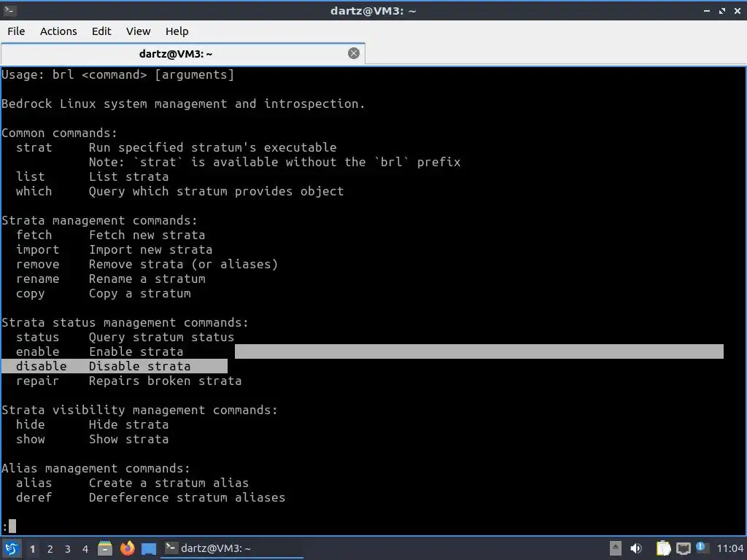Image resolution: width=747 pixels, height=560 pixels.
Task: Click the 'Alias management commands:' heading
Action: tap(96, 469)
